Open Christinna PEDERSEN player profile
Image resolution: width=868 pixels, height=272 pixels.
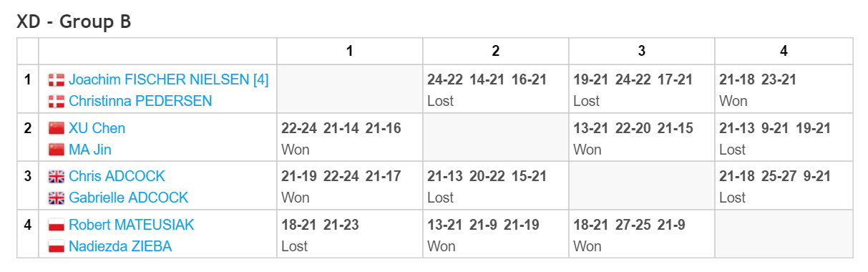click(140, 101)
